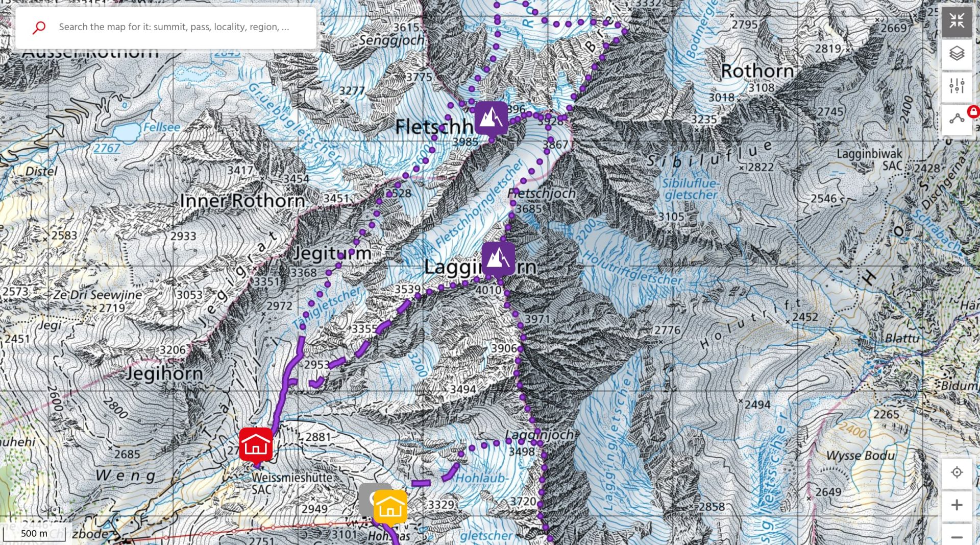Open the yellow Hohsaas hut marker
Viewport: 980px width, 545px height.
390,507
